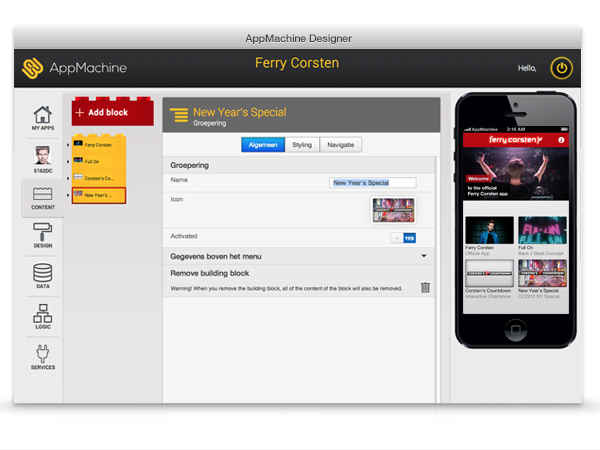Screen dimensions: 600x450
Task: Select the Content section in sidebar
Action: click(x=42, y=196)
